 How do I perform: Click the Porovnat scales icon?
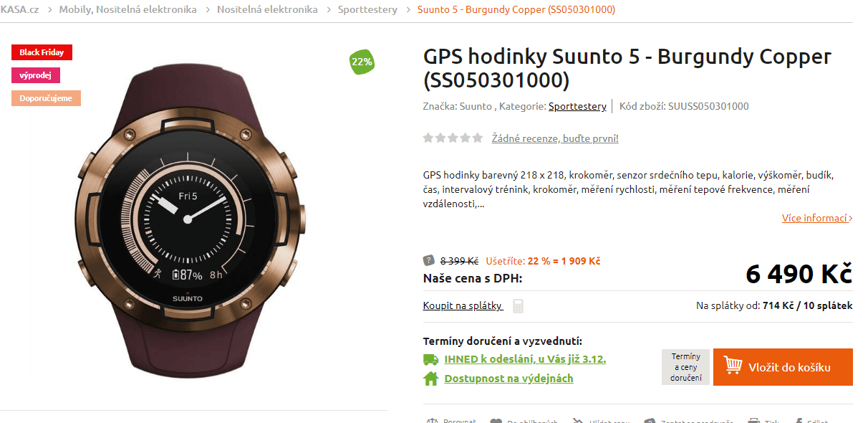tap(431, 421)
